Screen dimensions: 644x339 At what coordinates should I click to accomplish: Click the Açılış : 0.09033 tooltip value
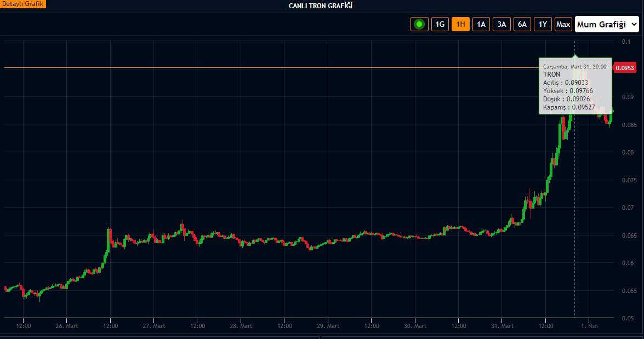566,83
